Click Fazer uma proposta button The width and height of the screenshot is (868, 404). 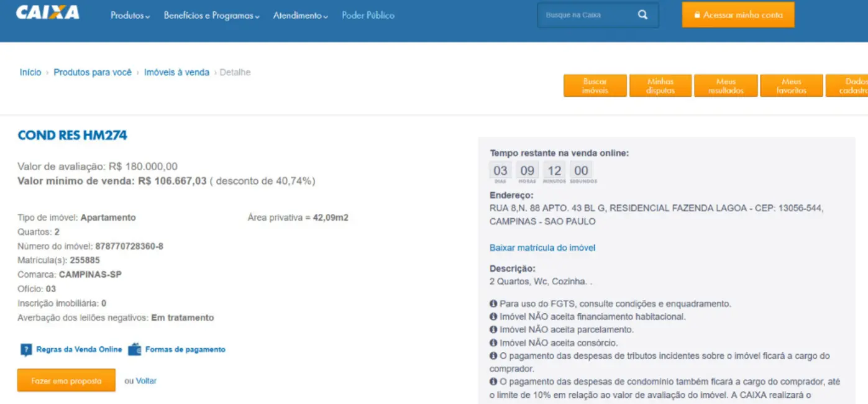coord(66,381)
